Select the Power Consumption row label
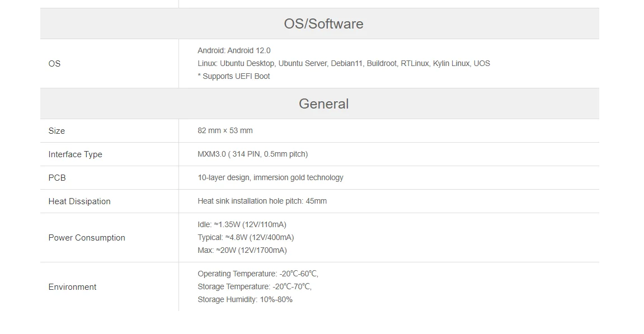Image resolution: width=644 pixels, height=334 pixels. 87,238
